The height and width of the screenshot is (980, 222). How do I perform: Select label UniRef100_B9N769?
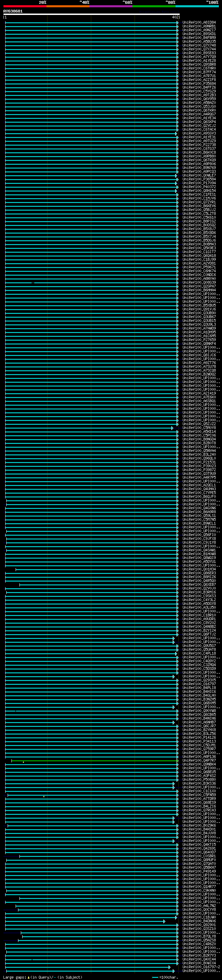(x=199, y=168)
